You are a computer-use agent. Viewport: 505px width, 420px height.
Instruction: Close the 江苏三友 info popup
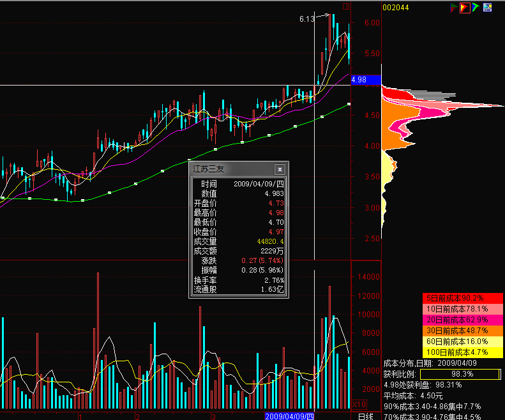pyautogui.click(x=279, y=170)
